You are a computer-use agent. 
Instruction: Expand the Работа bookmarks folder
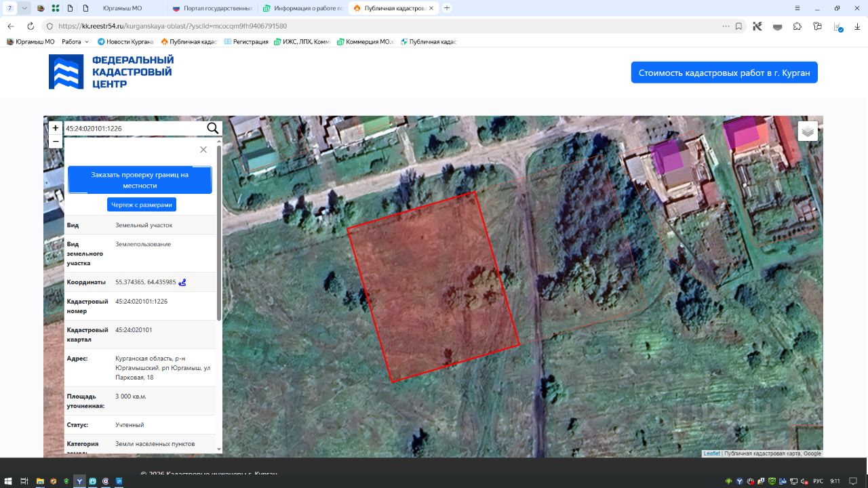click(75, 41)
